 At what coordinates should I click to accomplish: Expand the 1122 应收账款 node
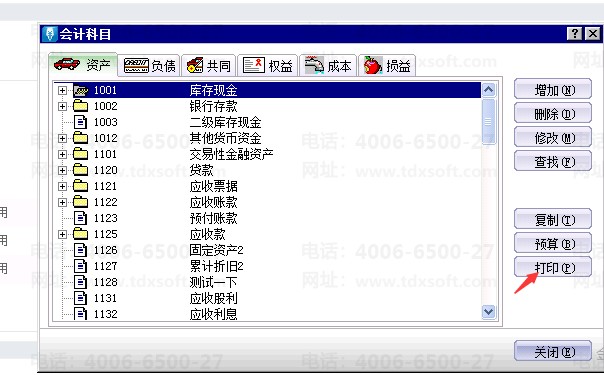[x=62, y=202]
